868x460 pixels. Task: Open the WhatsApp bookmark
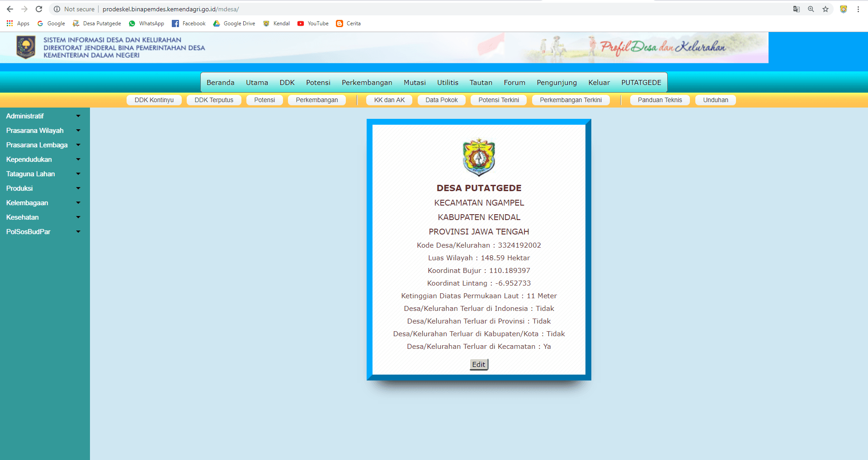[x=146, y=23]
